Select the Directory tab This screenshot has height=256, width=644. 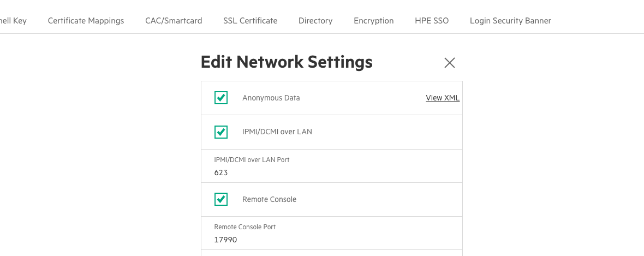point(315,21)
